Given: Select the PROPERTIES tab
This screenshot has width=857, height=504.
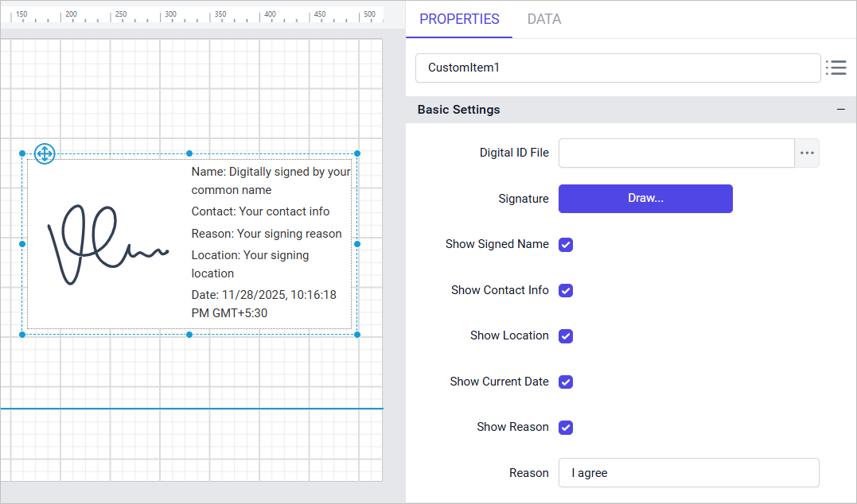Looking at the screenshot, I should pos(459,19).
